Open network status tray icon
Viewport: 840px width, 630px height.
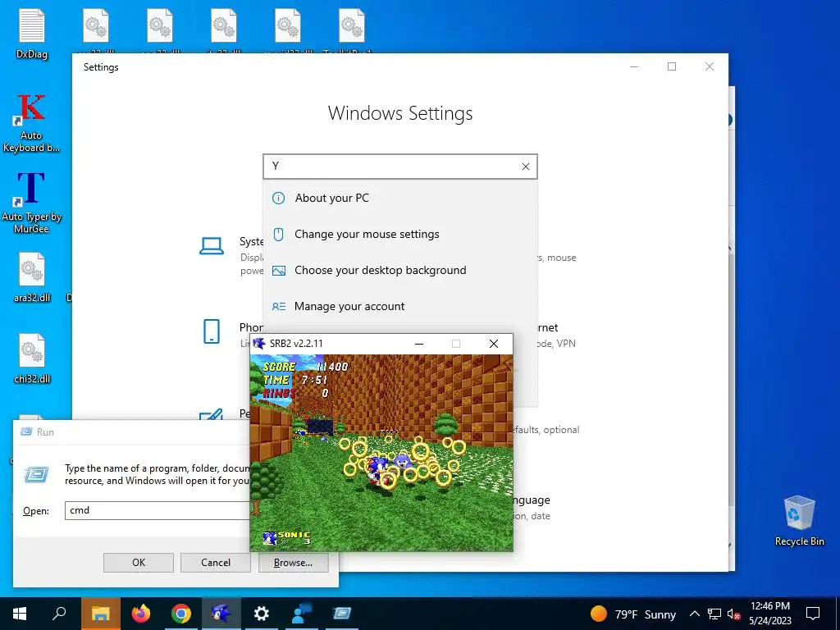[x=714, y=614]
